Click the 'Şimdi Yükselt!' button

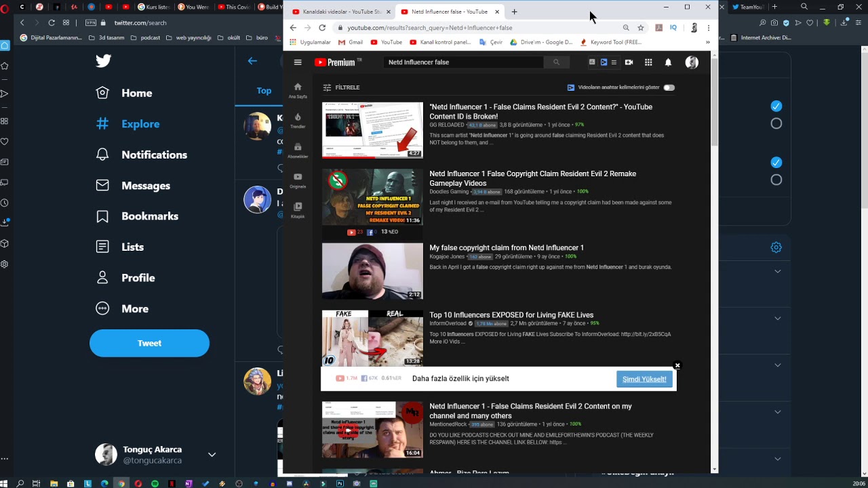(644, 379)
